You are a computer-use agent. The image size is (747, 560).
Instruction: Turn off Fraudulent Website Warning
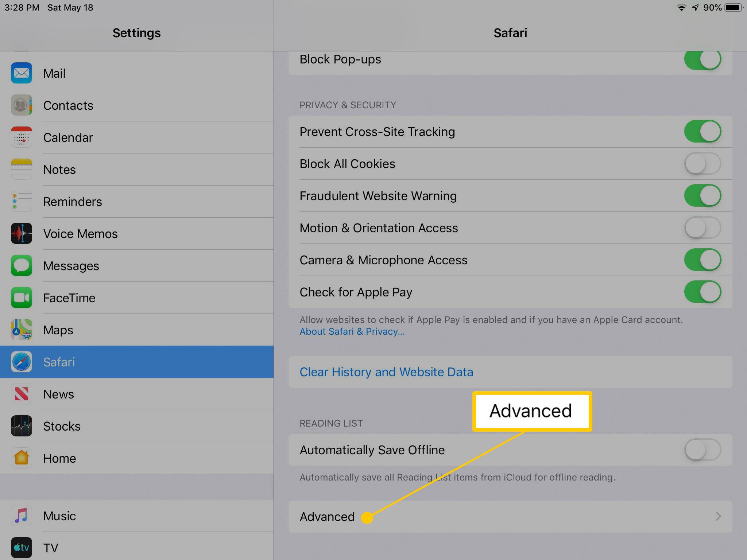pos(703,196)
